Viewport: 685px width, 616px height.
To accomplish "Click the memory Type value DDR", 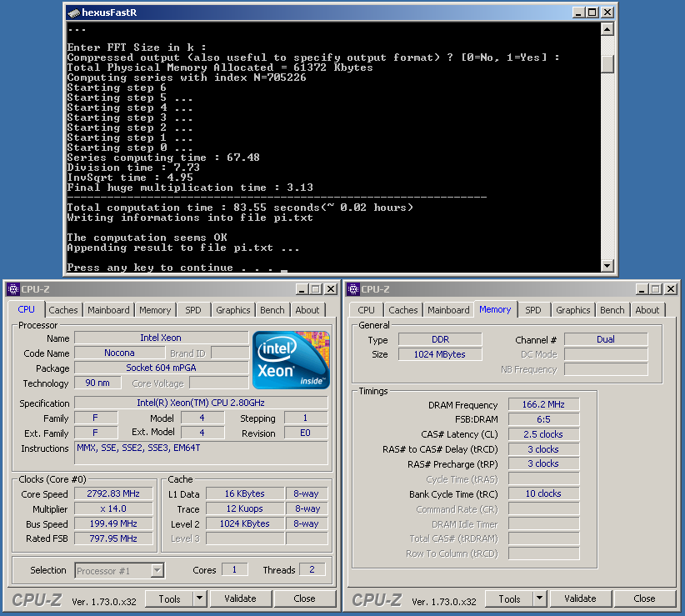I will pyautogui.click(x=440, y=339).
